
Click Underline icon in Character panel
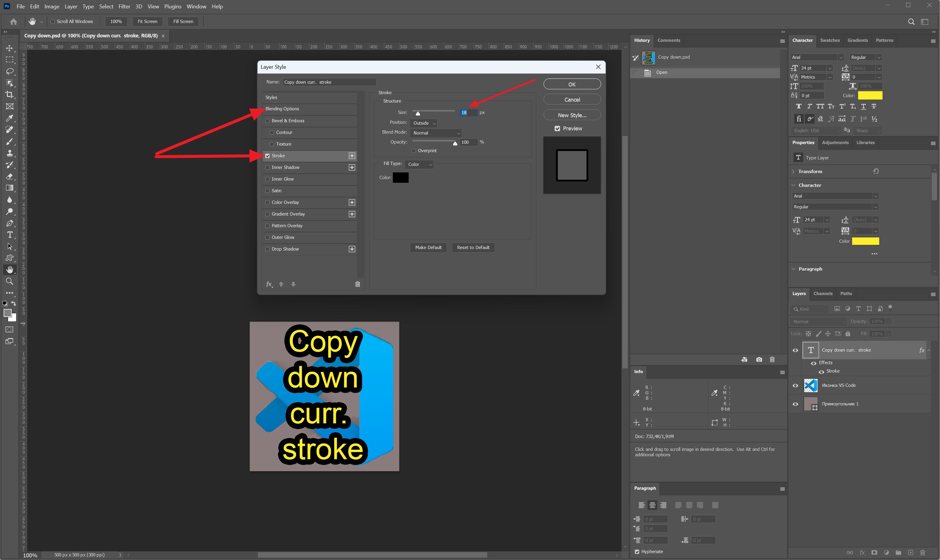coord(863,106)
